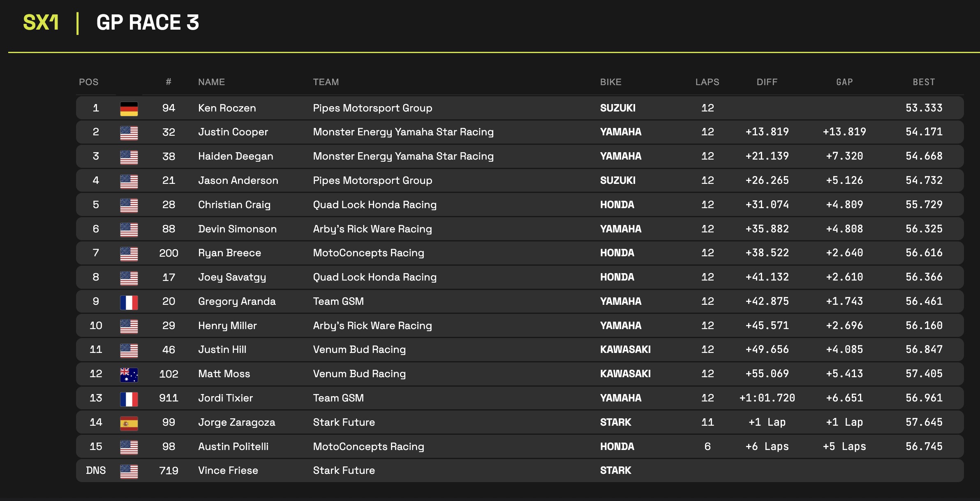Open rider name Ken Roczen
The width and height of the screenshot is (980, 501).
[x=227, y=108]
